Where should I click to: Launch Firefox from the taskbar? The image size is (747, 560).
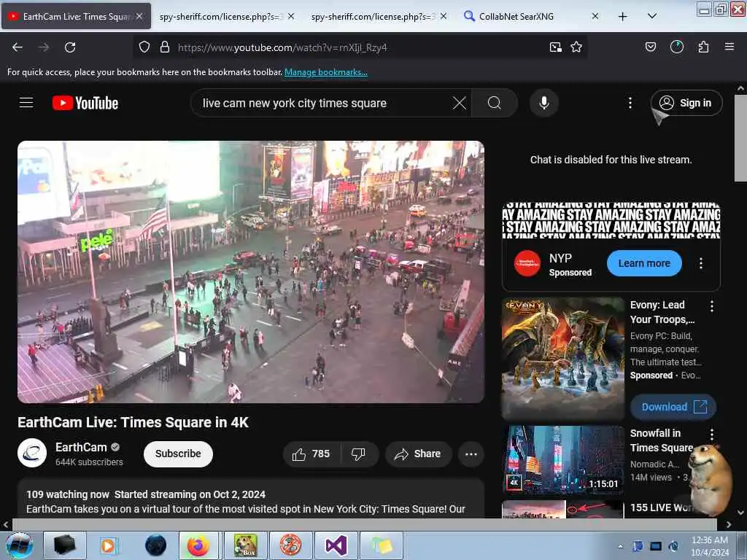click(198, 545)
